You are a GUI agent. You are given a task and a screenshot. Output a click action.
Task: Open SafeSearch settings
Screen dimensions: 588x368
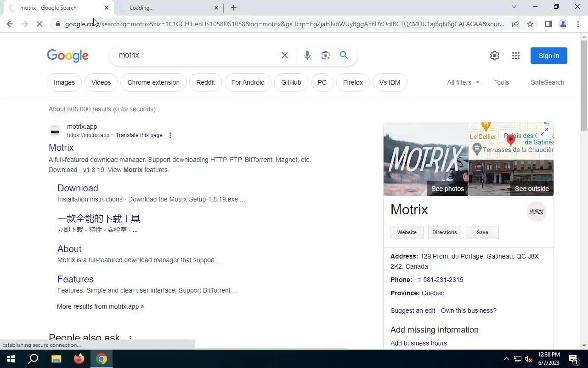click(547, 82)
